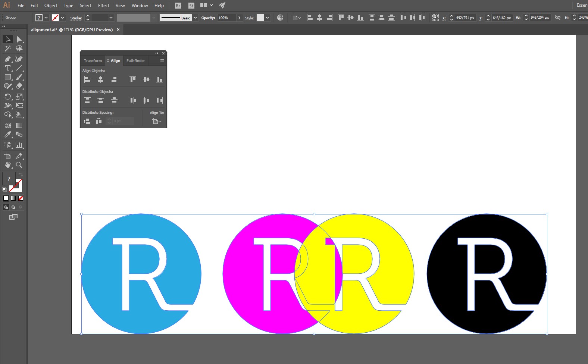Image resolution: width=588 pixels, height=364 pixels.
Task: Open the Align panel options menu
Action: (x=162, y=60)
